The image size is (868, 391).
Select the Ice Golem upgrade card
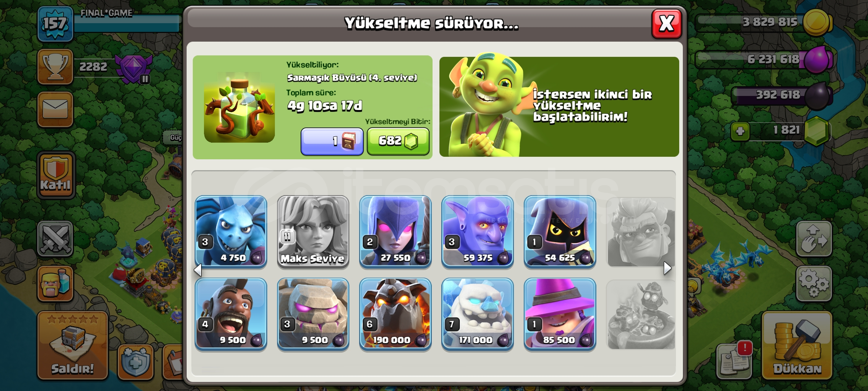pos(477,314)
